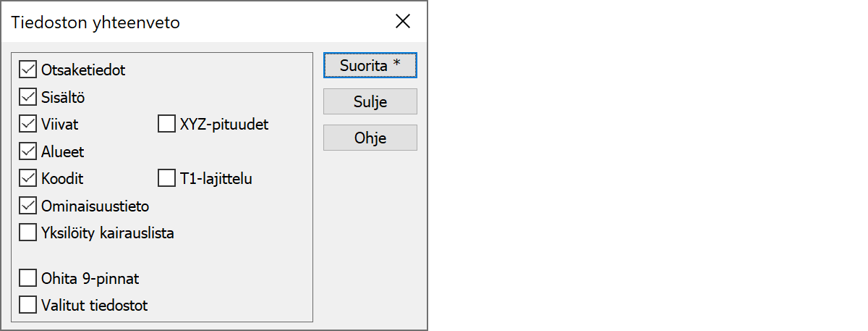Image resolution: width=868 pixels, height=331 pixels.
Task: Check the T1-lajittelu box
Action: click(x=166, y=178)
